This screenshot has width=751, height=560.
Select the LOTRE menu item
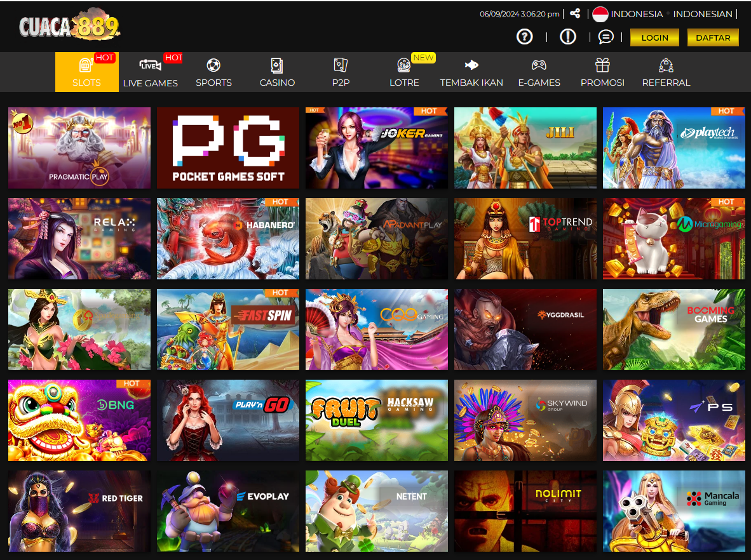pos(404,82)
